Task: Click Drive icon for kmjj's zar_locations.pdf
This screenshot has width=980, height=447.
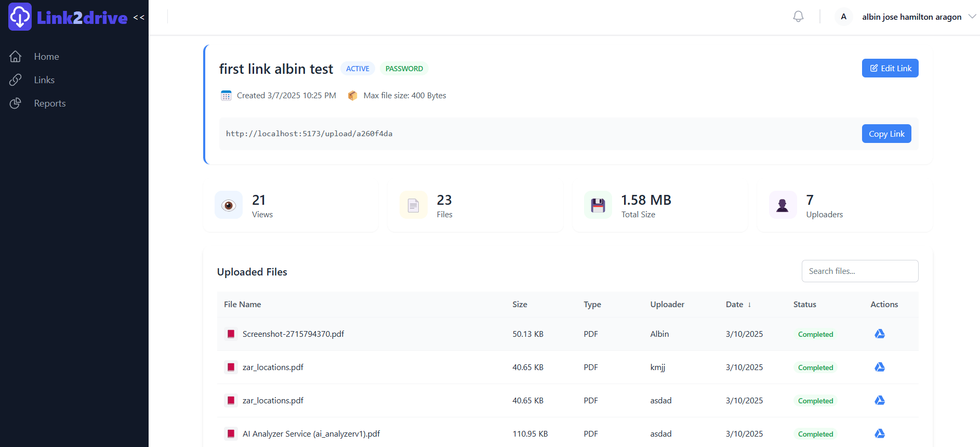Action: tap(879, 367)
